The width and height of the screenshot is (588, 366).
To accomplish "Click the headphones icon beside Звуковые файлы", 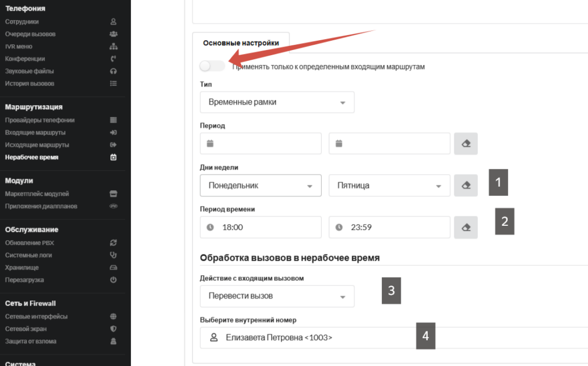I will pos(113,71).
